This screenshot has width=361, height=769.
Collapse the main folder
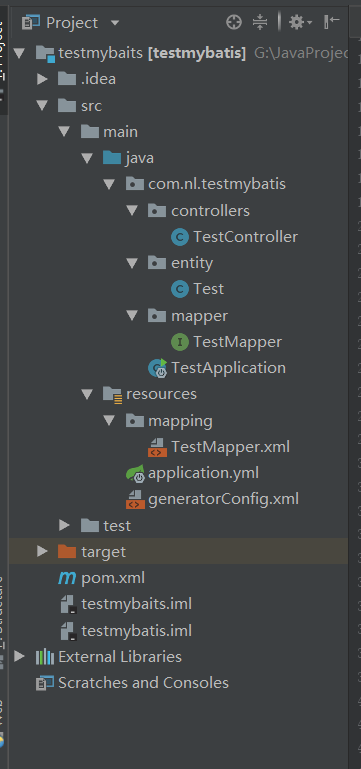pos(65,132)
